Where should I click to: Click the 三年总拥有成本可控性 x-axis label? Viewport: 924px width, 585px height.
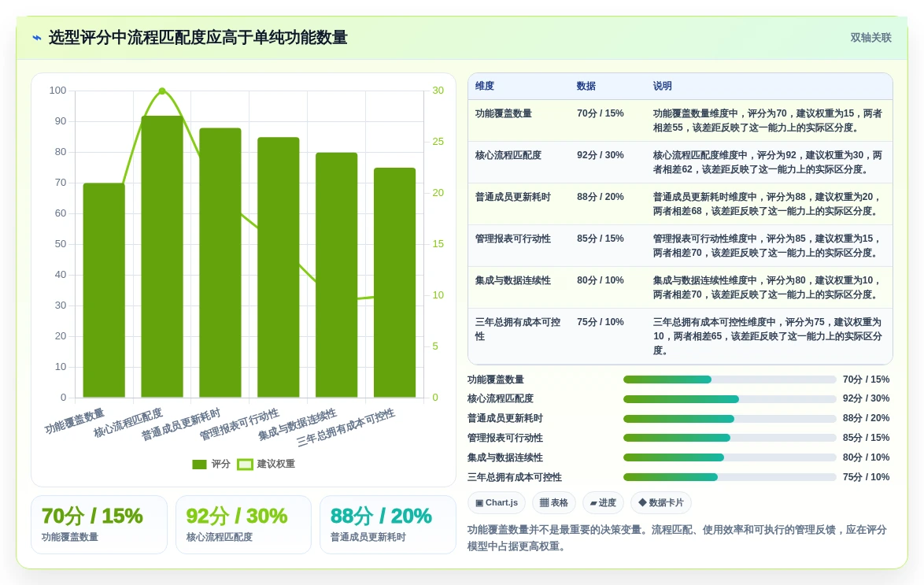[x=346, y=428]
